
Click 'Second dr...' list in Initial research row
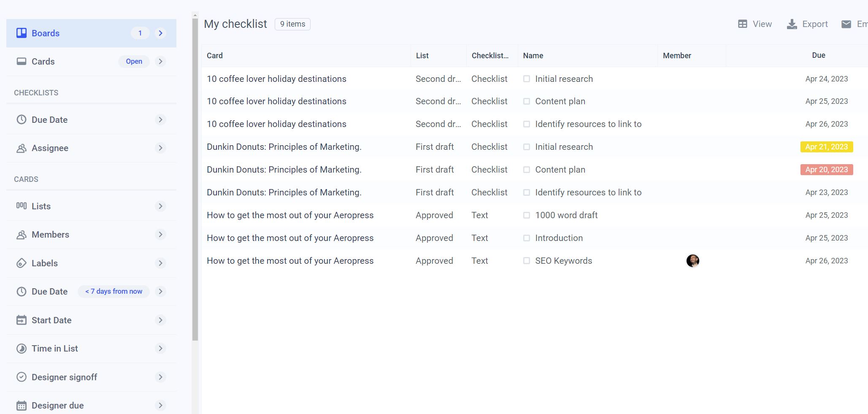click(x=438, y=79)
